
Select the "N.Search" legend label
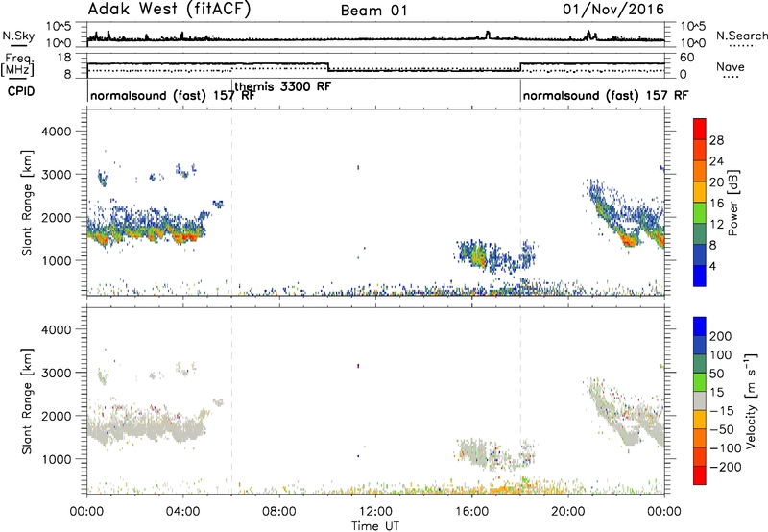[741, 36]
